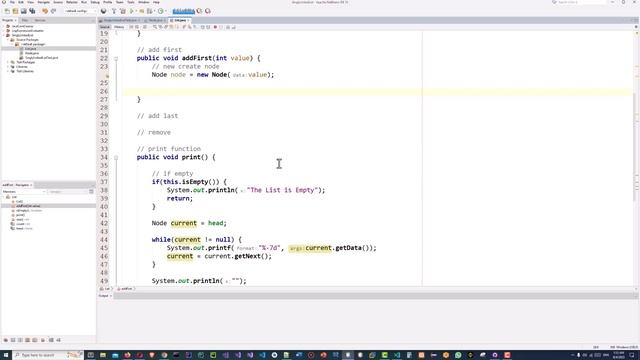Image resolution: width=640 pixels, height=360 pixels.
Task: Open the project configuration dropdown
Action: click(80, 11)
